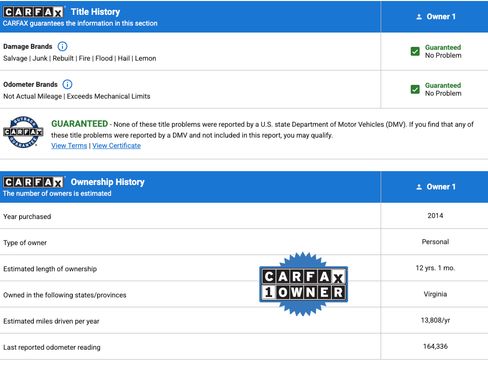The height and width of the screenshot is (366, 488).
Task: Click the 164,336 odometer value
Action: (x=435, y=347)
